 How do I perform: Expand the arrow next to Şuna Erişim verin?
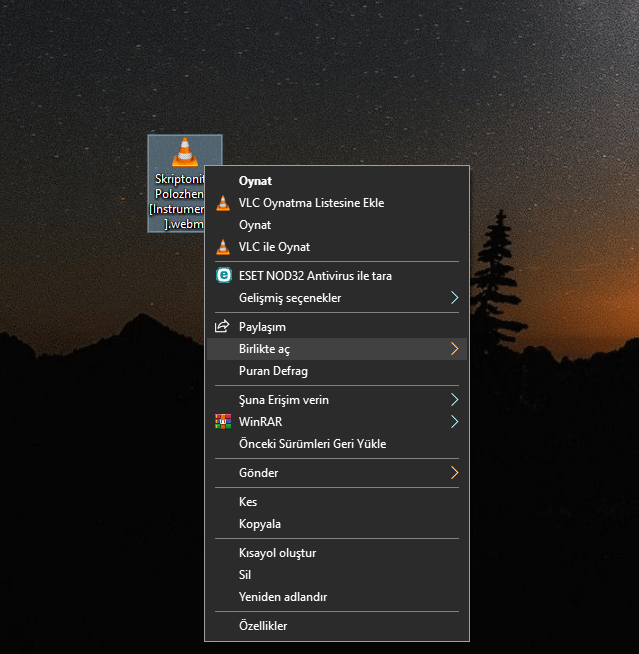point(455,400)
